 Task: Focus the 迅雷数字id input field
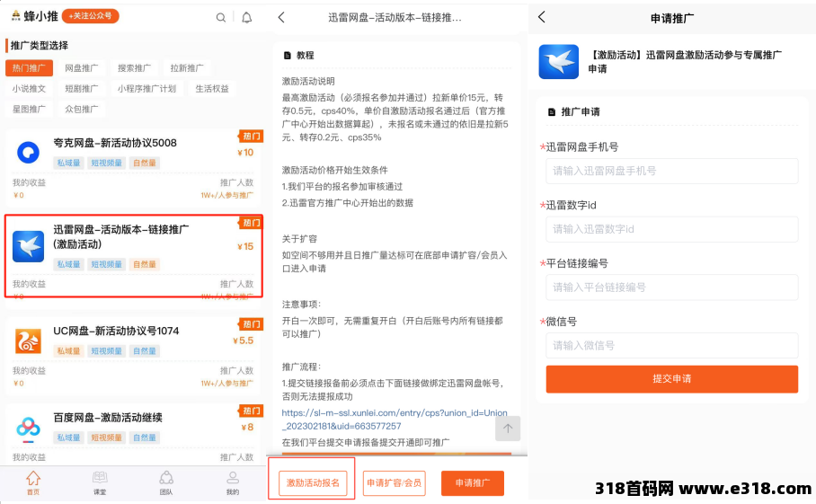(x=671, y=229)
